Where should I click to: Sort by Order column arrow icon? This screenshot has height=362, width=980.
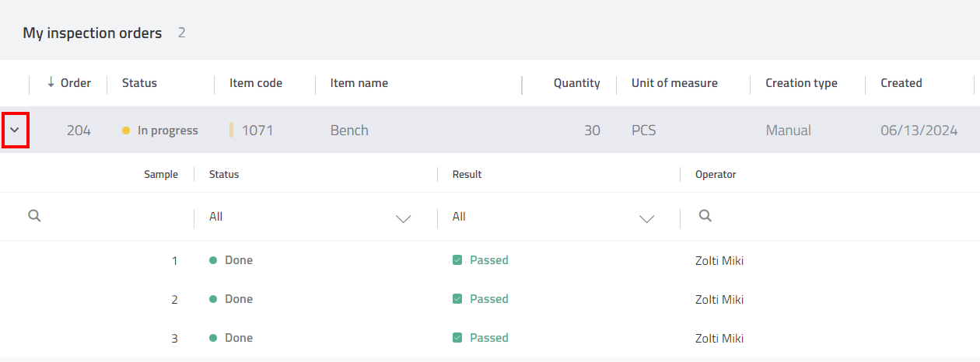click(x=51, y=82)
